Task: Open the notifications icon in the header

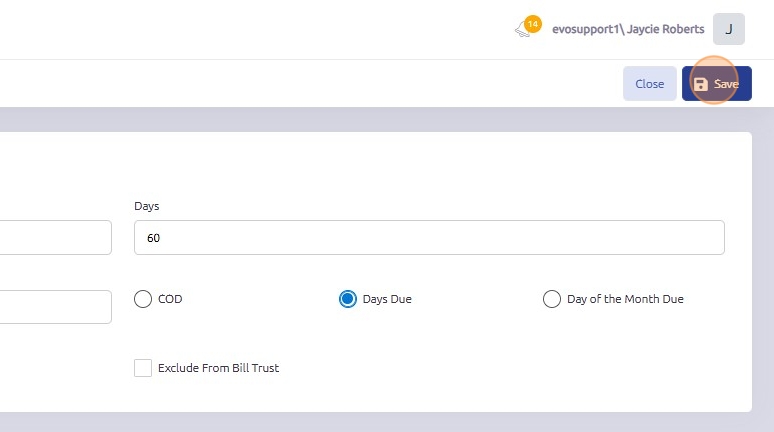Action: pos(522,31)
